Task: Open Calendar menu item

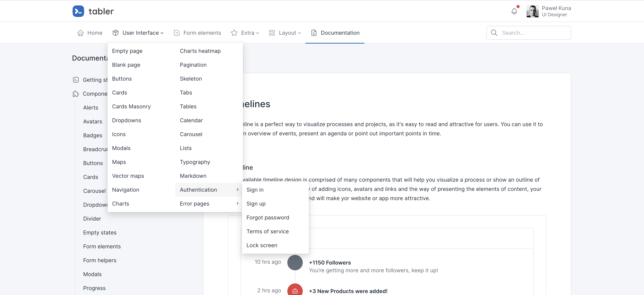Action: (209, 120)
